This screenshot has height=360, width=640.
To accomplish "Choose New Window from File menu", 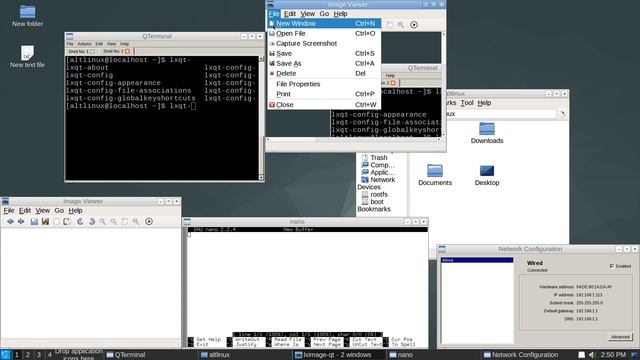I will (324, 24).
